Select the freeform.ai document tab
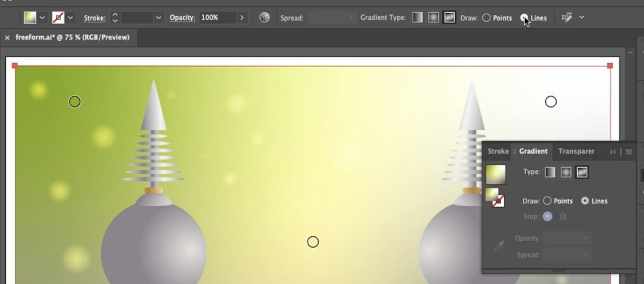This screenshot has width=644, height=284. coord(72,37)
